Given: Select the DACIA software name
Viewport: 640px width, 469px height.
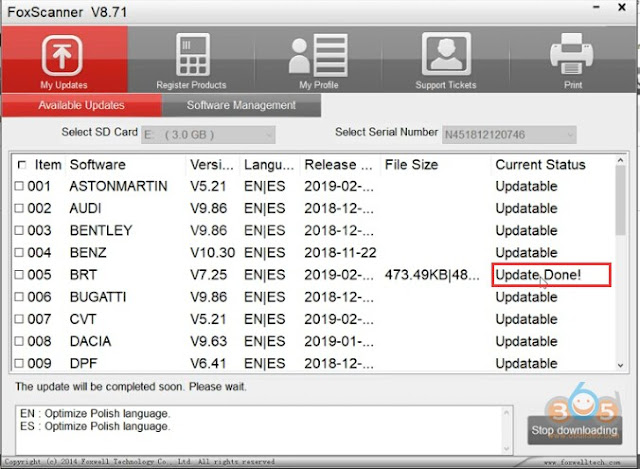Looking at the screenshot, I should pos(90,341).
